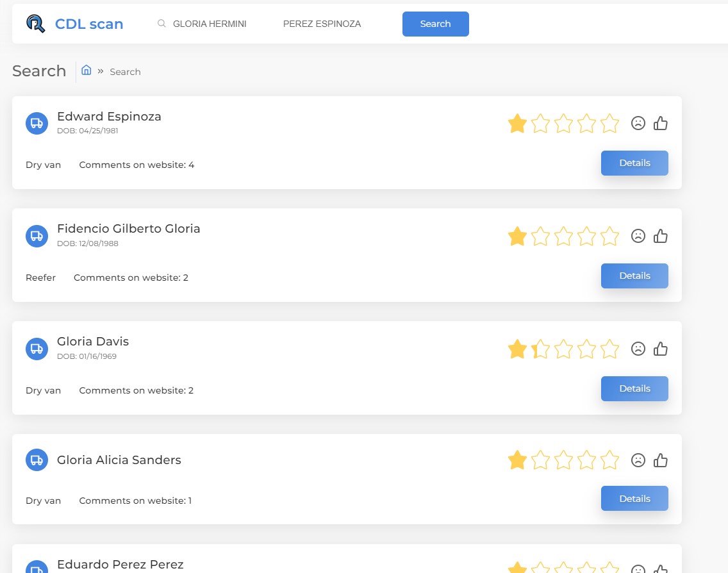Click thumbs up for Edward Espinoza
The width and height of the screenshot is (728, 573).
pos(660,123)
